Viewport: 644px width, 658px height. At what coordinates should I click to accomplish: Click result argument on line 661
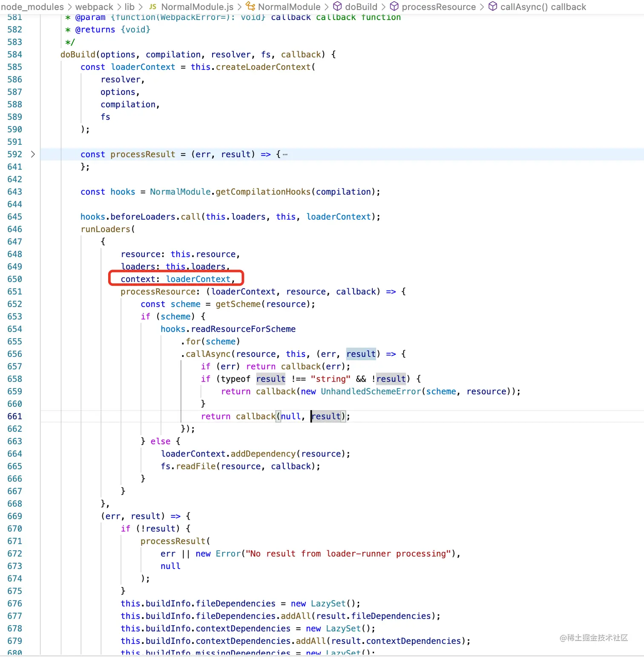tap(326, 416)
